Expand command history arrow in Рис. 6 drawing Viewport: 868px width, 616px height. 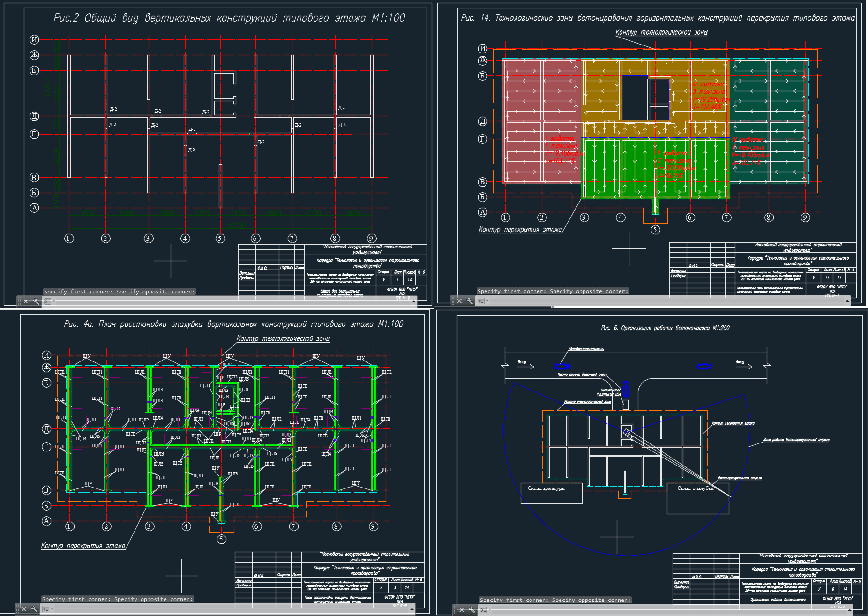pyautogui.click(x=850, y=610)
